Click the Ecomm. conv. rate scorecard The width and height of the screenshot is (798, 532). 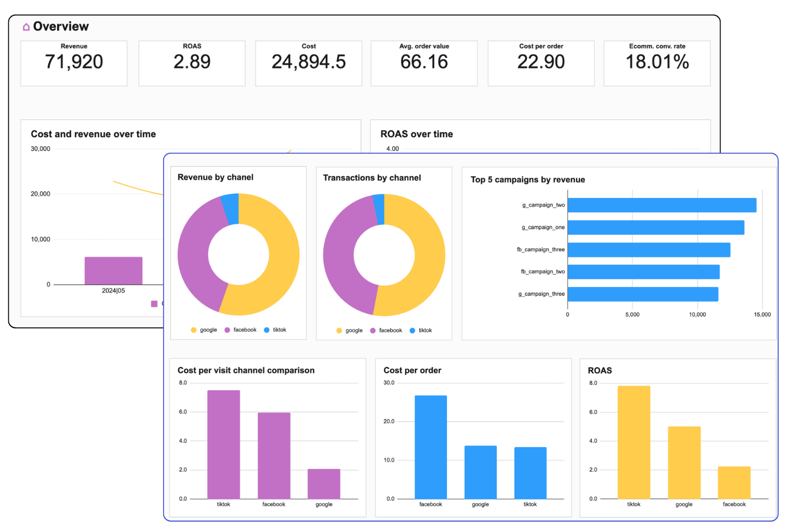coord(657,63)
